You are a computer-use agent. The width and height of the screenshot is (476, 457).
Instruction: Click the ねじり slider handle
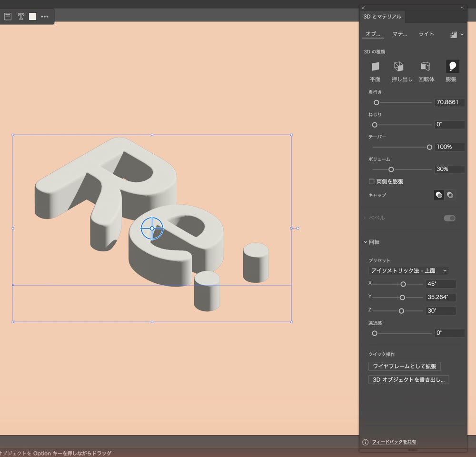(x=375, y=125)
